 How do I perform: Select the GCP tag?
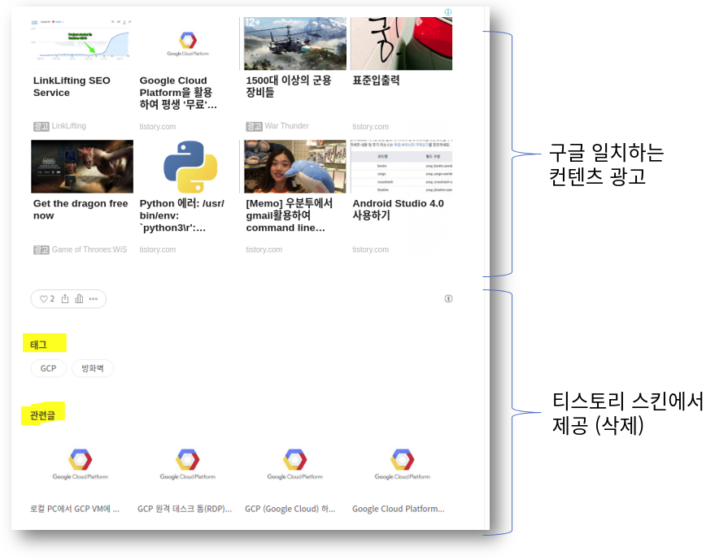[48, 368]
